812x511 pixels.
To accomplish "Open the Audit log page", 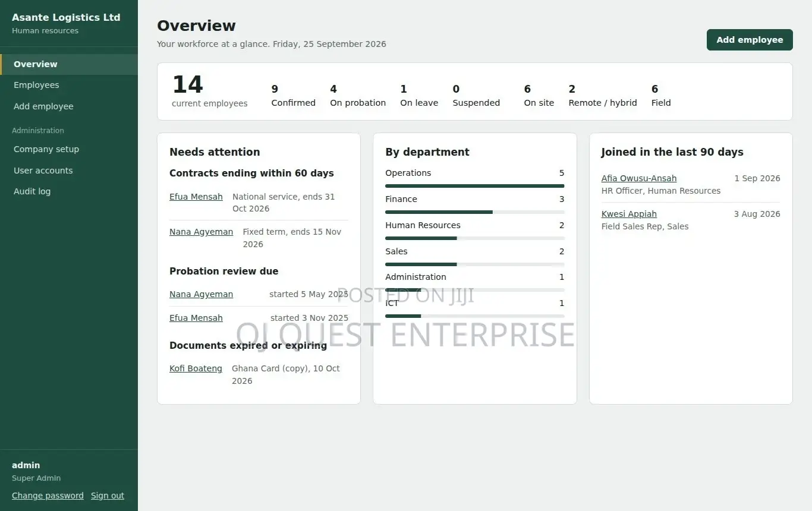I will click(69, 191).
